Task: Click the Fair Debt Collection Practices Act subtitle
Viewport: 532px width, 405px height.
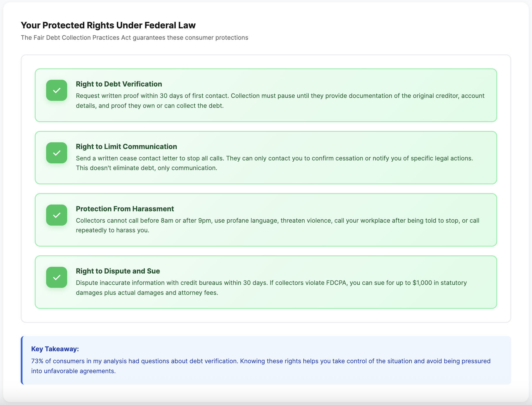Action: coord(135,38)
